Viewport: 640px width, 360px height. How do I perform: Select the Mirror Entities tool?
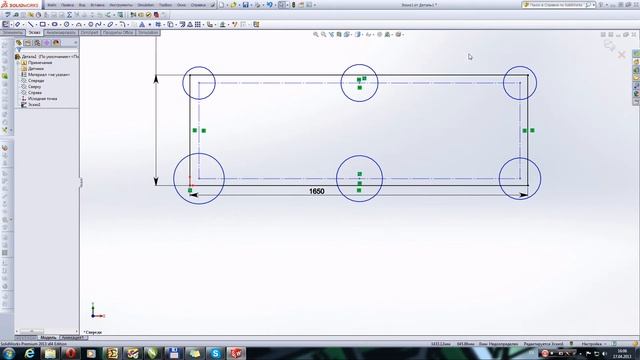coord(190,24)
